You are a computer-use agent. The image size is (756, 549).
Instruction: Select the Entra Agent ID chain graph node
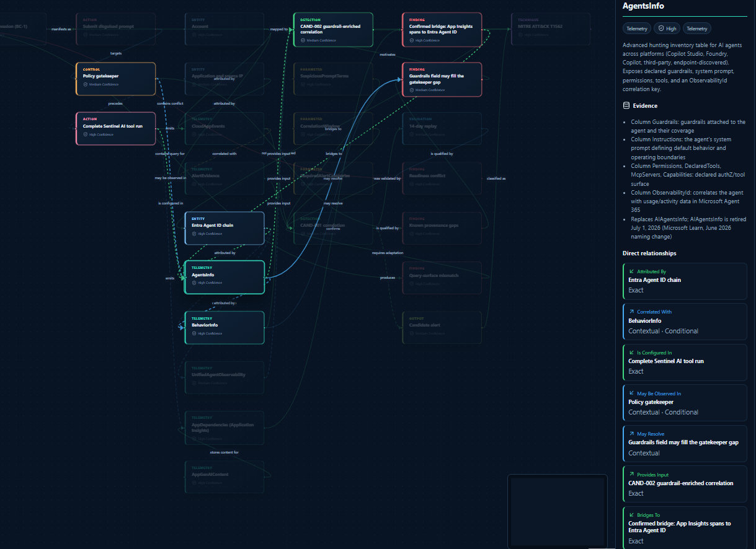point(225,228)
